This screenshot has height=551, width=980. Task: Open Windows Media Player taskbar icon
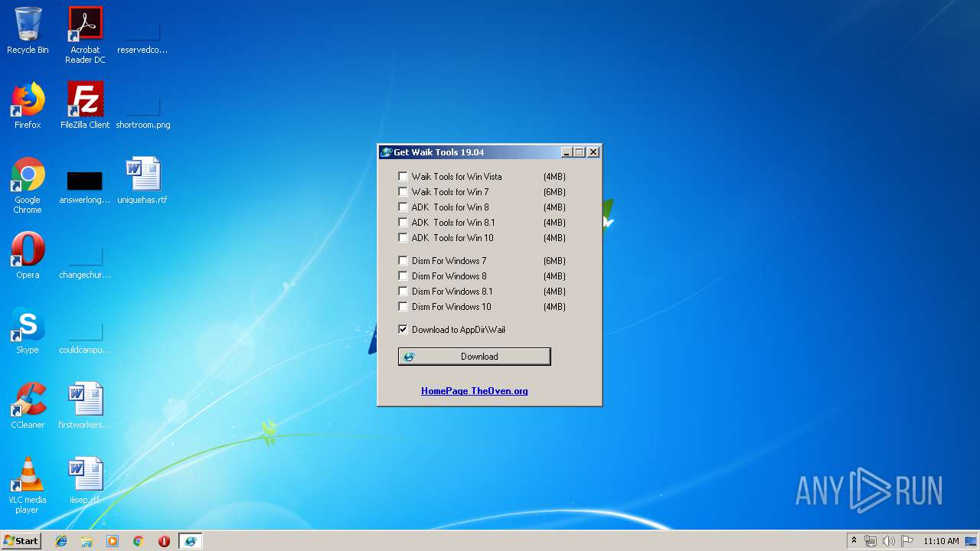coord(113,541)
